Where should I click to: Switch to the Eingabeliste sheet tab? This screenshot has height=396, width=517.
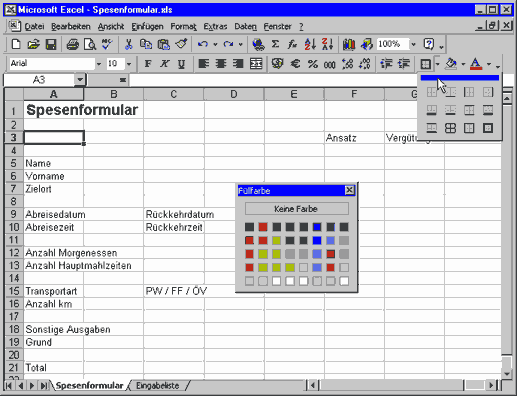tap(157, 386)
